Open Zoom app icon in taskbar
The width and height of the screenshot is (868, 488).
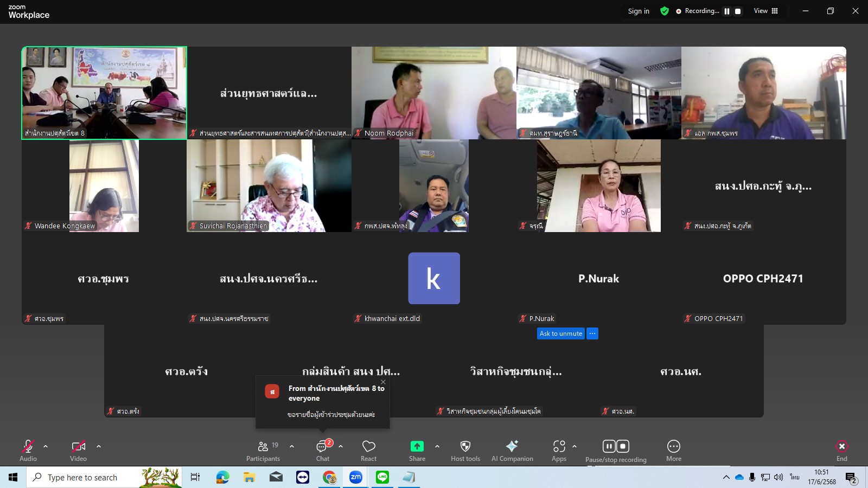click(356, 477)
